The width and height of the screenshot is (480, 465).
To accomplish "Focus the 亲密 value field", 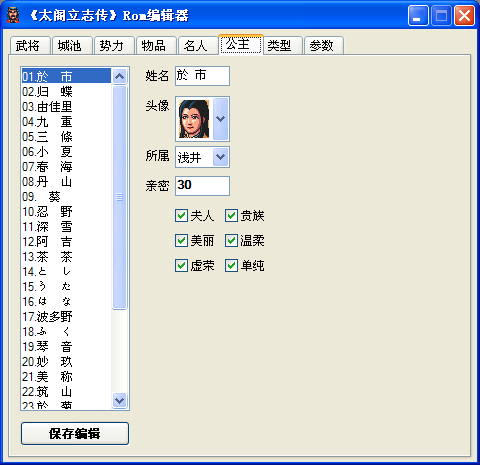I will coord(202,186).
